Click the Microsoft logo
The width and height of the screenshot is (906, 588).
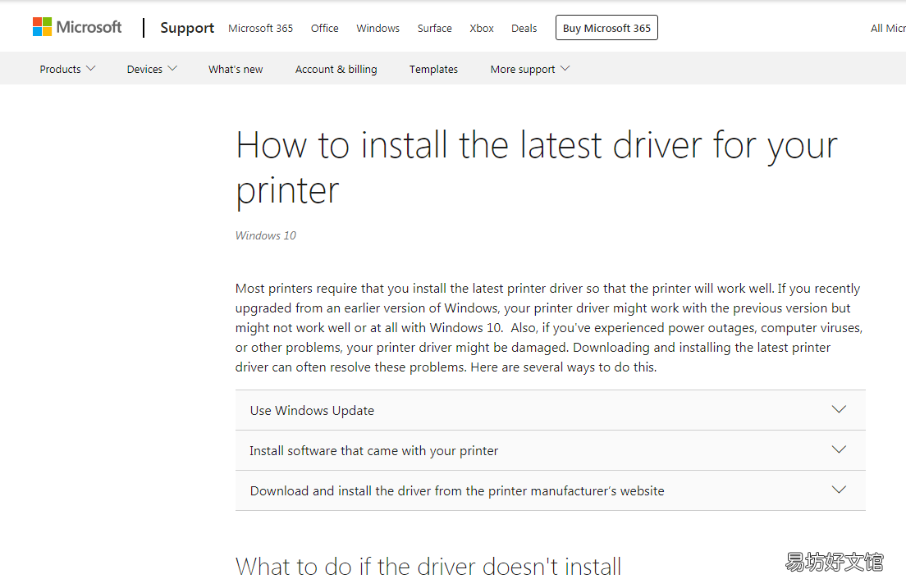pyautogui.click(x=77, y=27)
